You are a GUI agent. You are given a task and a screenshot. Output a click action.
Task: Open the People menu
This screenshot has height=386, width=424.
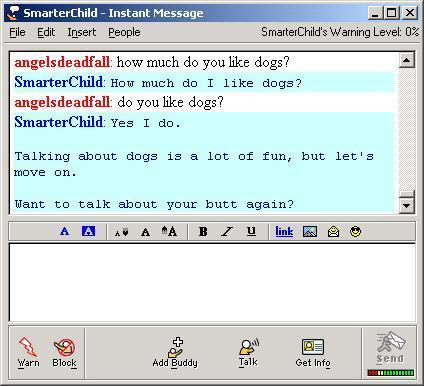coord(124,32)
